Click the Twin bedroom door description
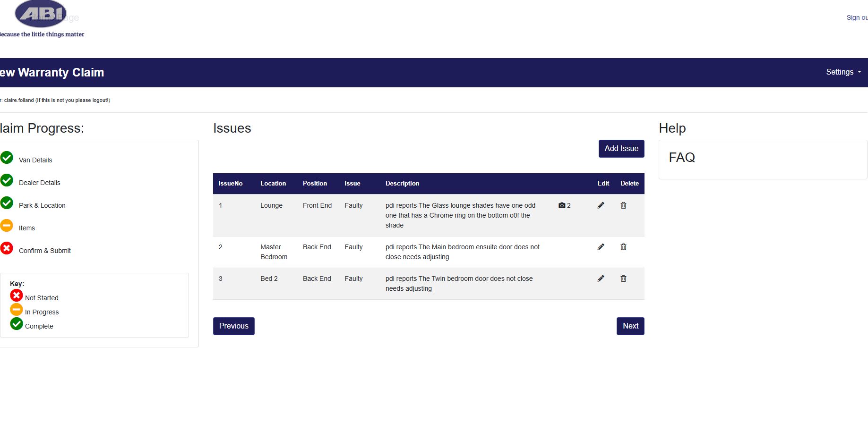 [459, 284]
